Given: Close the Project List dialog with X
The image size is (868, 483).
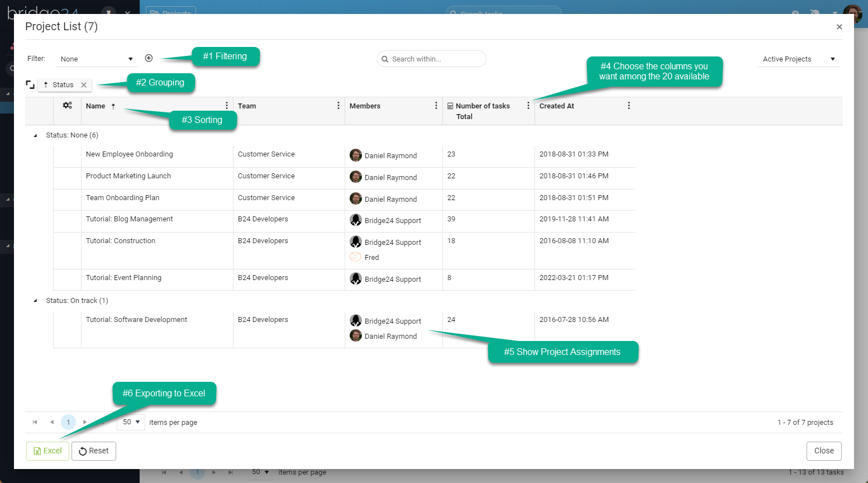Looking at the screenshot, I should [840, 27].
